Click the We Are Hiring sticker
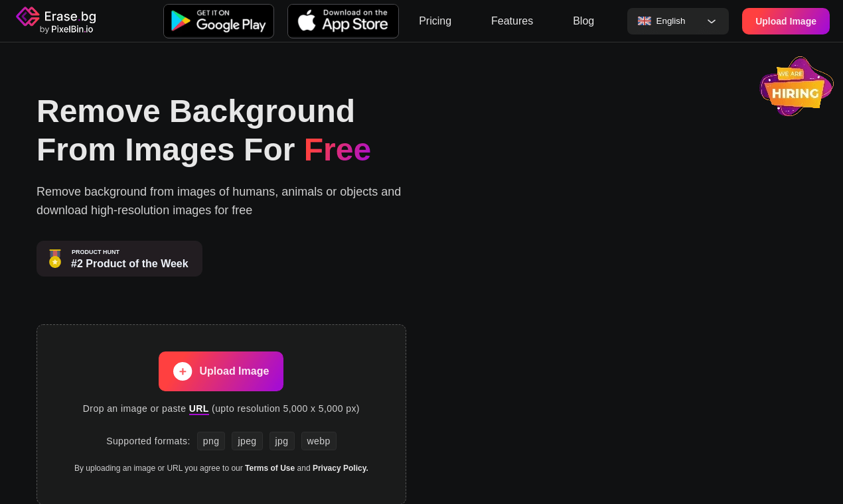This screenshot has height=504, width=843. [x=797, y=87]
